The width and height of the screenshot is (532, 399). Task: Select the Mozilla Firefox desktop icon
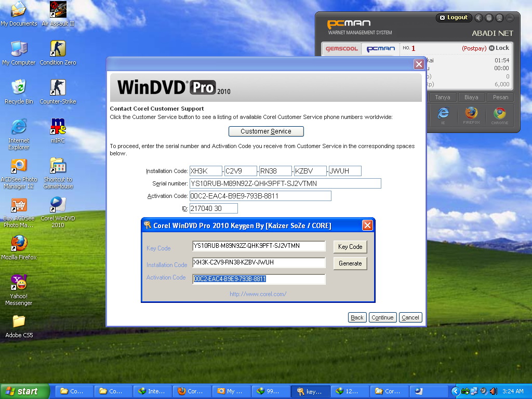[19, 248]
